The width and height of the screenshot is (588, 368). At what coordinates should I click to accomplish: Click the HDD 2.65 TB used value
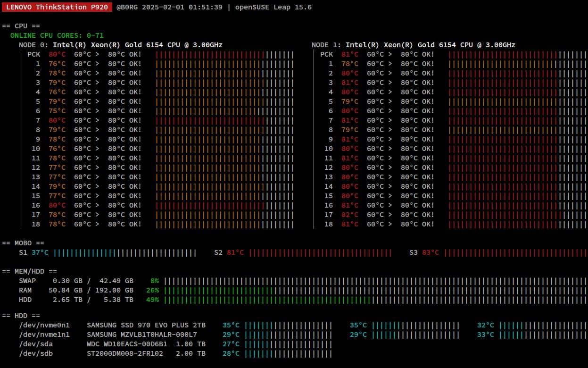(x=68, y=300)
